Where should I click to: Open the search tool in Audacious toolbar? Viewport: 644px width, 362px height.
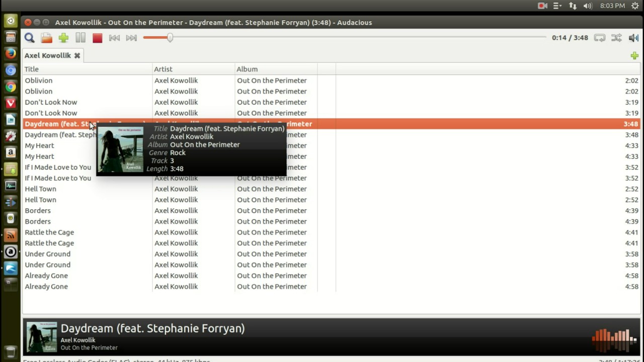click(29, 38)
